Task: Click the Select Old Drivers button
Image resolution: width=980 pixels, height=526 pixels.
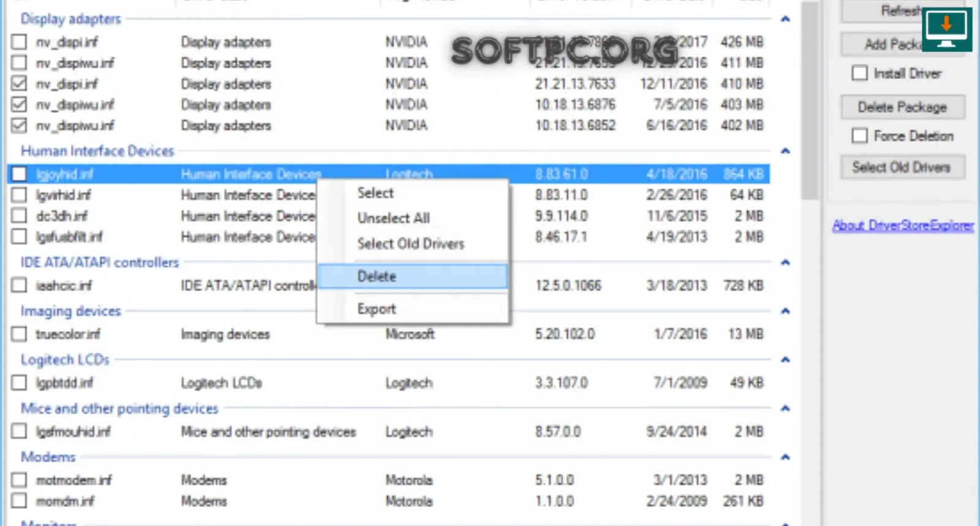Action: [902, 167]
